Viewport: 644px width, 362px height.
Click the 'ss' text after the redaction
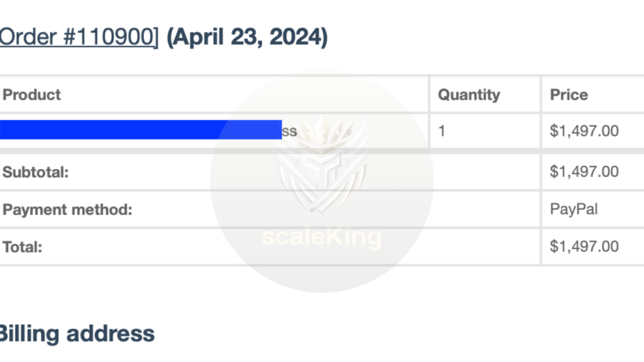pyautogui.click(x=289, y=131)
